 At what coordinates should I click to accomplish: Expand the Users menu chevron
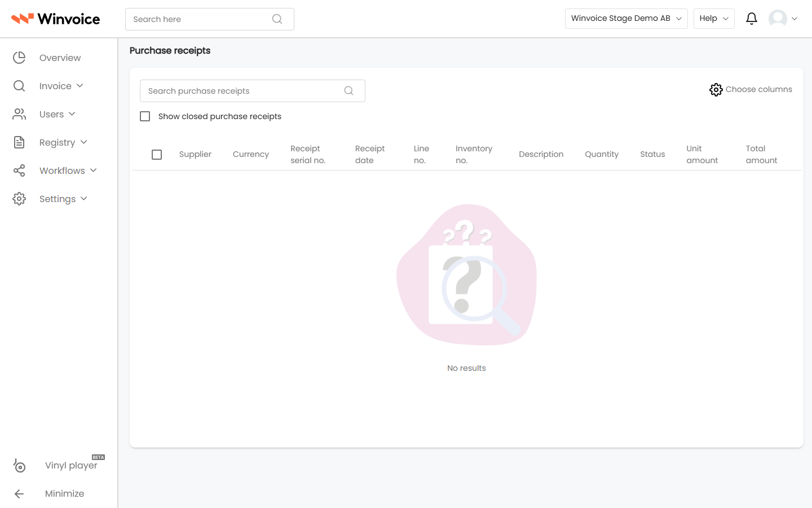pyautogui.click(x=72, y=114)
